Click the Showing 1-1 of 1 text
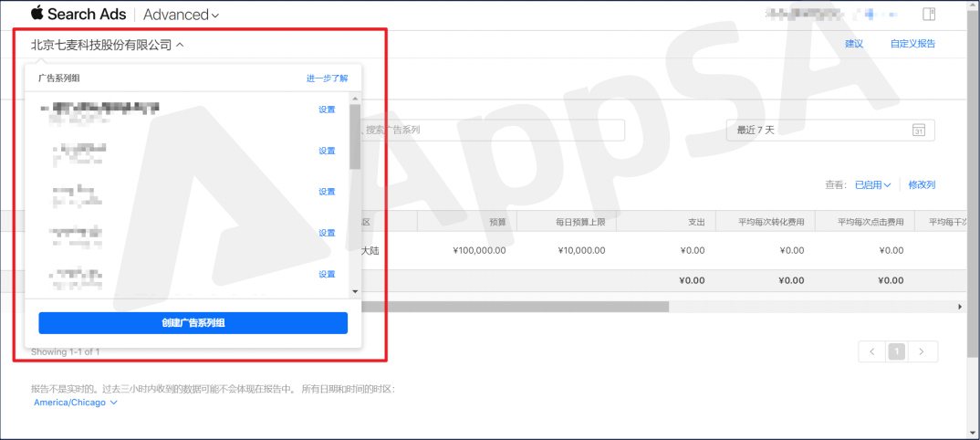 (x=65, y=351)
